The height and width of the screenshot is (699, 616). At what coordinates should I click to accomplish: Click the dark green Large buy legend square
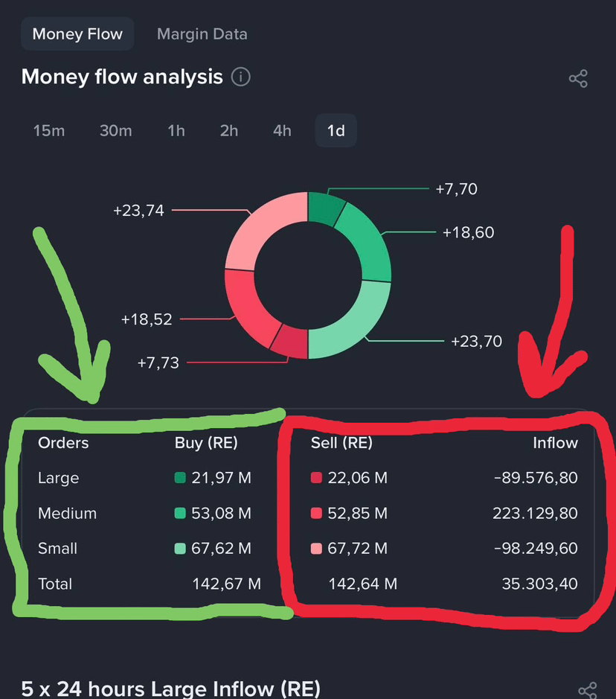click(x=180, y=478)
